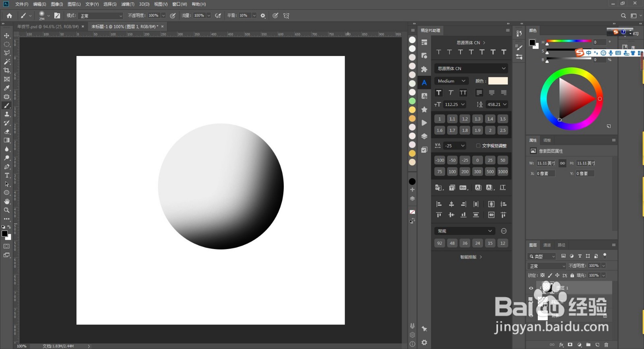Click the Y position input field
Screen dimensions: 644x349
[x=585, y=174]
